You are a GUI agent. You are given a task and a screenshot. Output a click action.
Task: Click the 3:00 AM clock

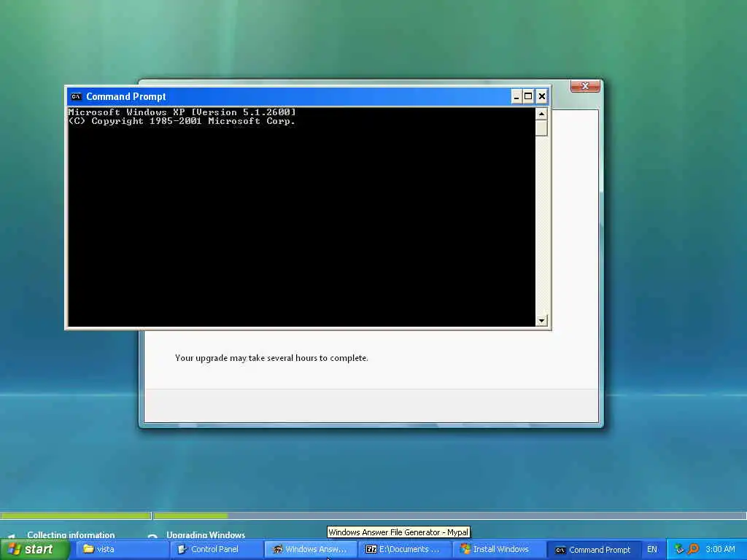point(720,549)
